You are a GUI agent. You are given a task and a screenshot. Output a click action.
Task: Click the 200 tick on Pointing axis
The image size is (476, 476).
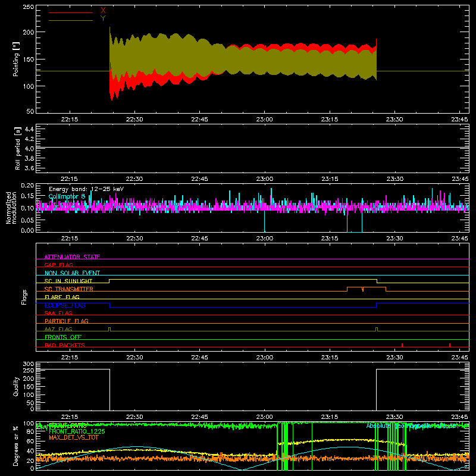tap(29, 32)
